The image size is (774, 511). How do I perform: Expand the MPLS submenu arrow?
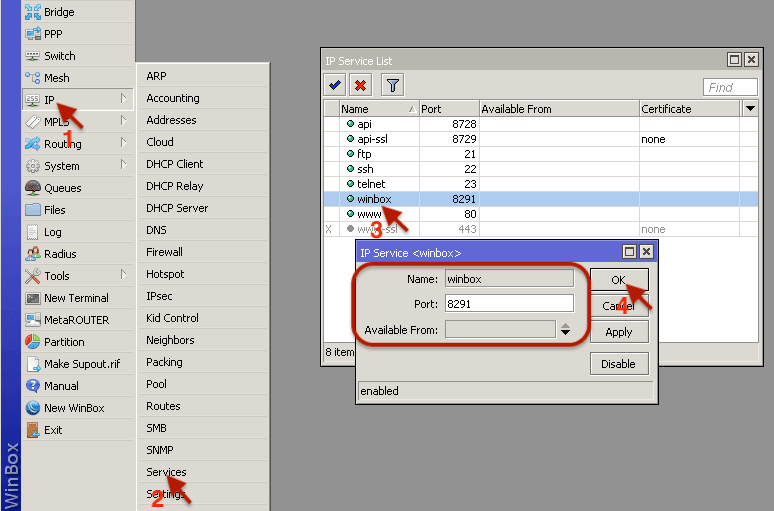pos(123,121)
